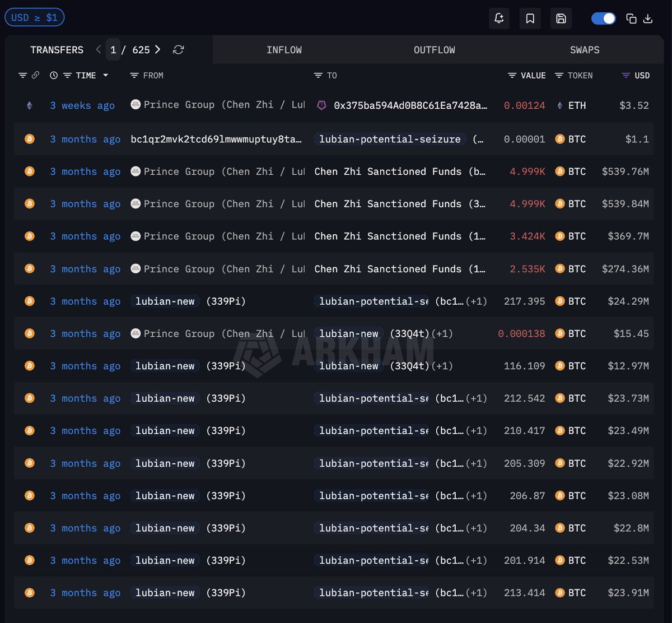Click the copy icon beside the toggle
Image resolution: width=672 pixels, height=623 pixels.
tap(631, 18)
